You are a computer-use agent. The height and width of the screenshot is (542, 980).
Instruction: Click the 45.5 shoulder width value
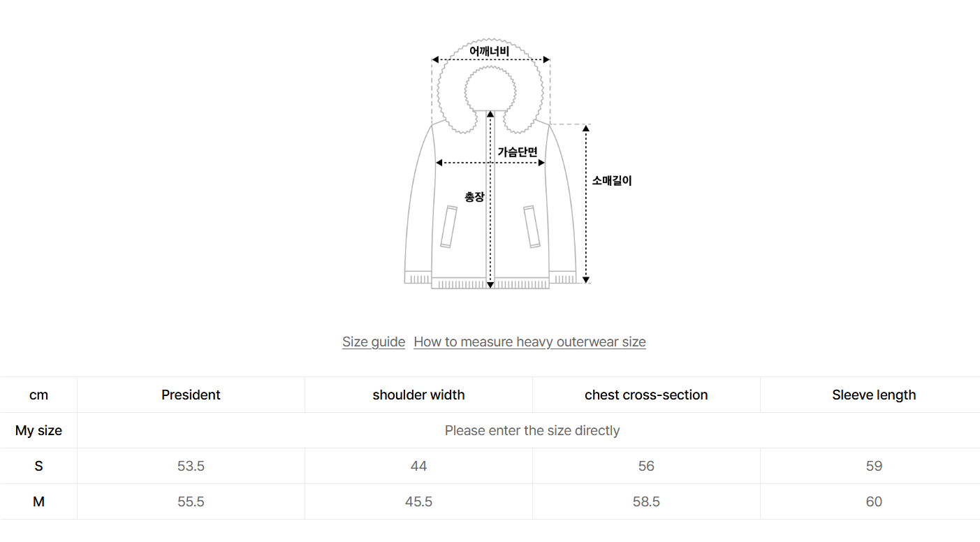click(418, 501)
